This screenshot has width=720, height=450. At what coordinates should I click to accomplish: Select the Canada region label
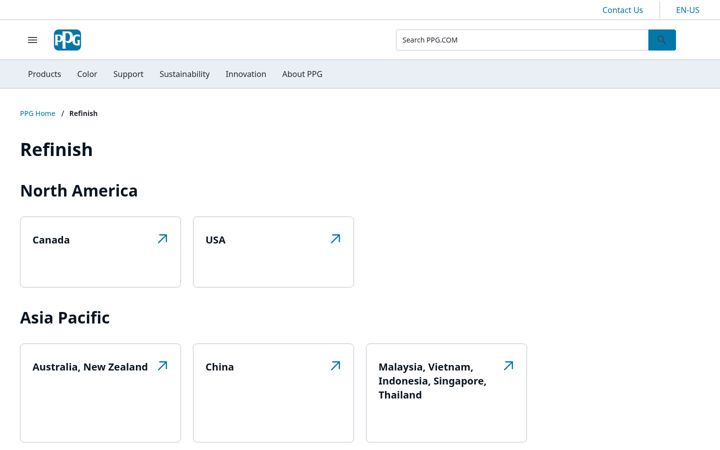click(51, 240)
